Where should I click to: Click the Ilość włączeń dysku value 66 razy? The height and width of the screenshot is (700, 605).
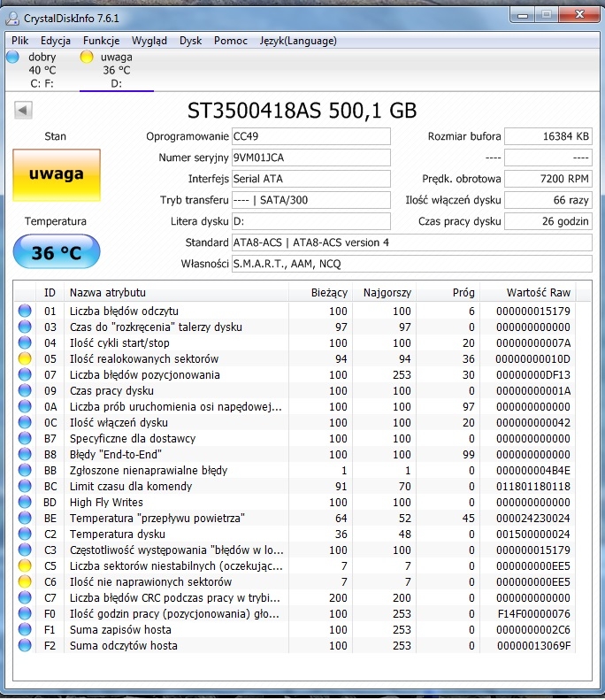pos(548,200)
